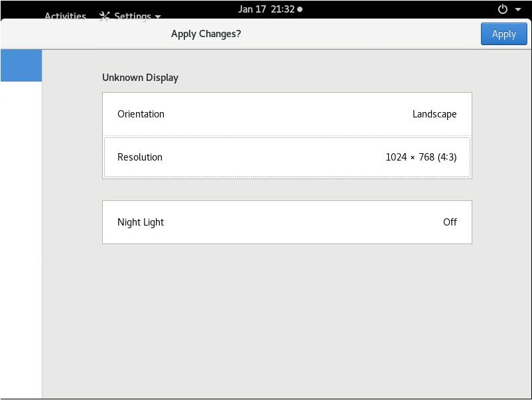Click the Landscape orientation value

click(x=434, y=114)
